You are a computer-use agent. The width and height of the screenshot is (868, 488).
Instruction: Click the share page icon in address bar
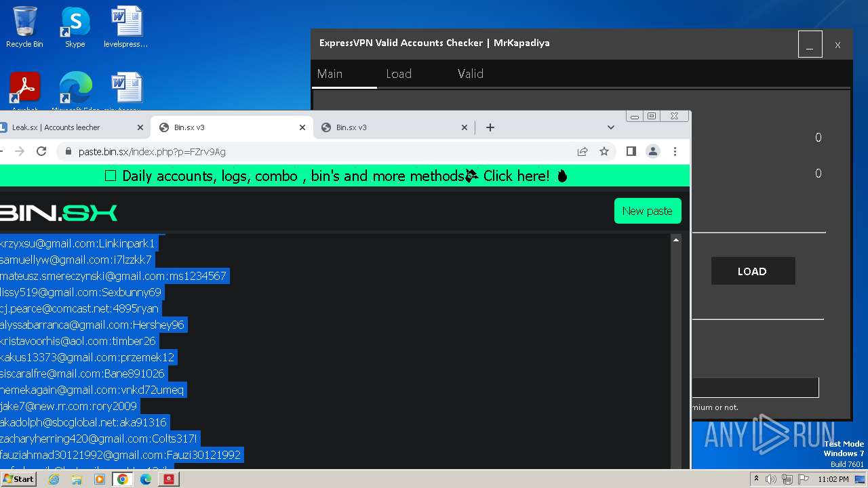pyautogui.click(x=582, y=152)
